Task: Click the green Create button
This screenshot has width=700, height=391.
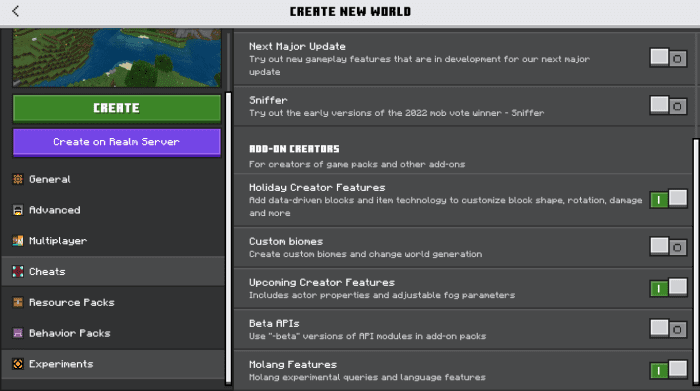Action: [x=117, y=108]
